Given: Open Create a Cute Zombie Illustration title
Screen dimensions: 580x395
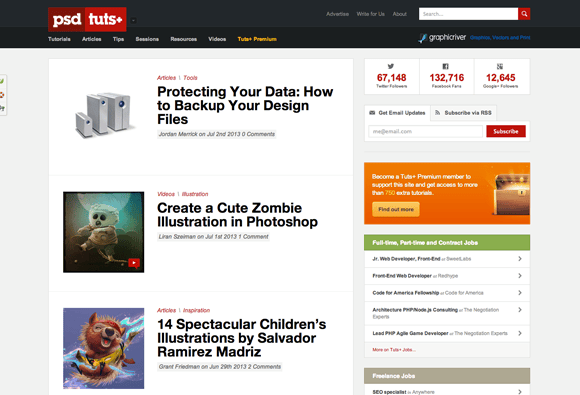Looking at the screenshot, I should (x=237, y=215).
